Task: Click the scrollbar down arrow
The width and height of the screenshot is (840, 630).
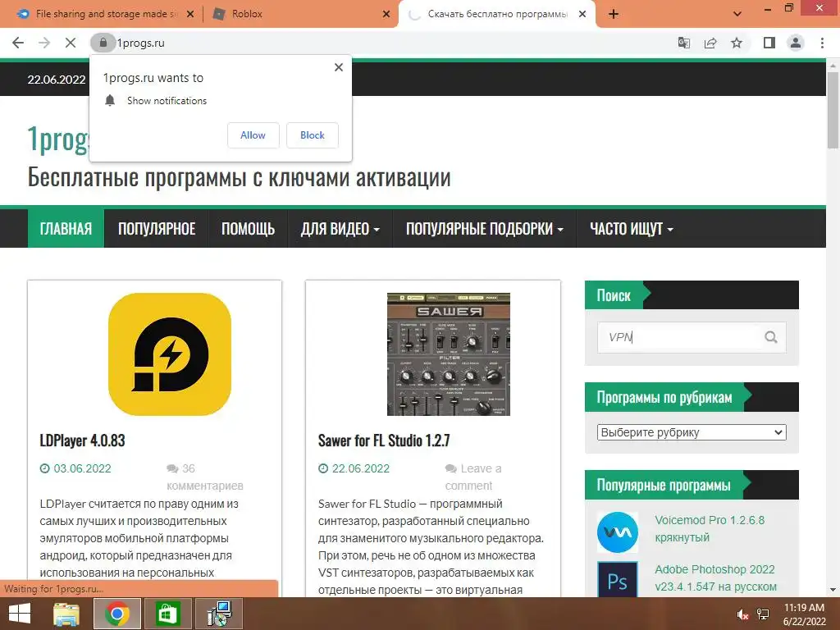Action: [833, 591]
